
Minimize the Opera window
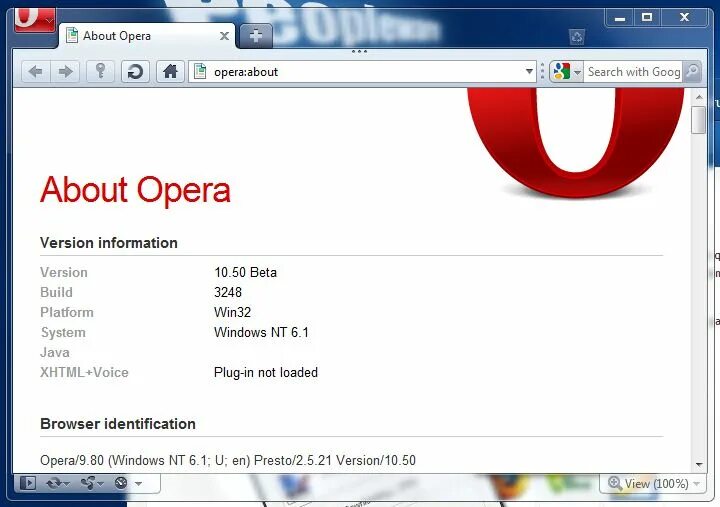pos(620,18)
